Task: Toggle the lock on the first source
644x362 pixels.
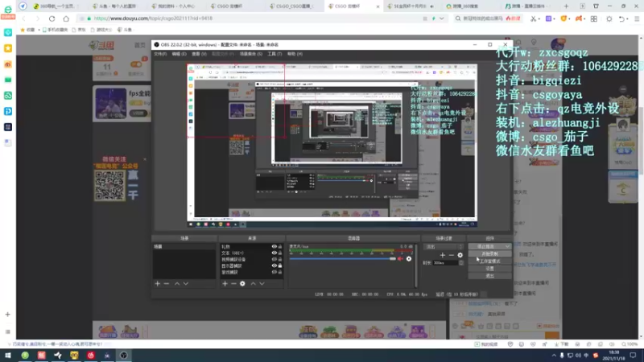Action: tap(280, 247)
